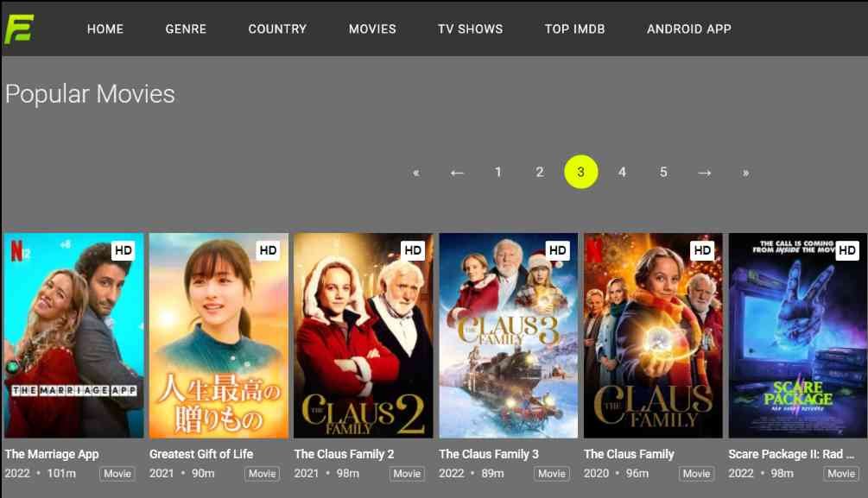Click highlighted yellow page 3 button
Viewport: 868px width, 498px height.
click(580, 172)
